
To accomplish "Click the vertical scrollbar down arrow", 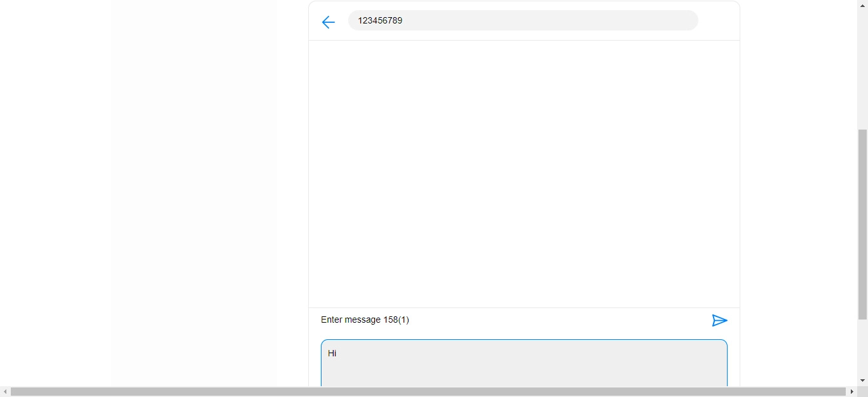I will [x=863, y=381].
